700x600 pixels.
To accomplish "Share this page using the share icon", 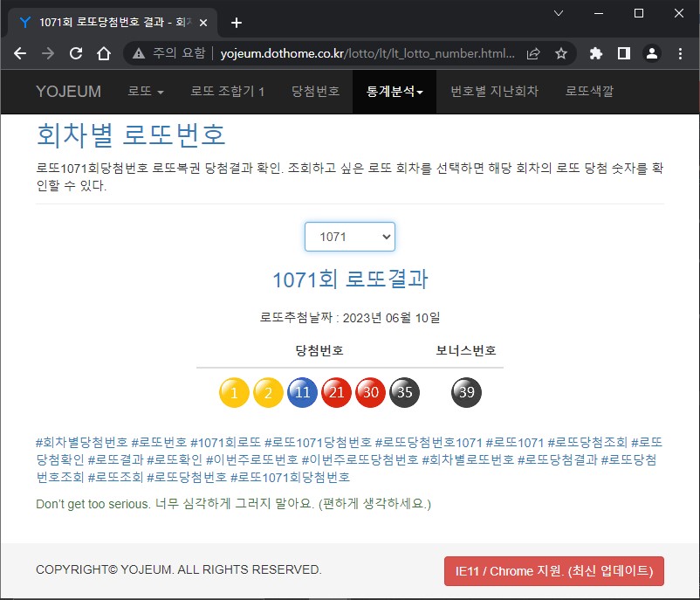I will (533, 53).
